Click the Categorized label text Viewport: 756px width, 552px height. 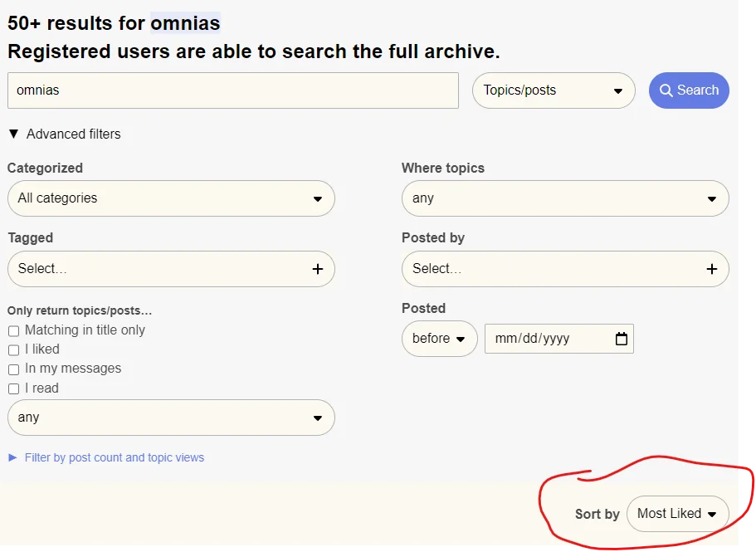point(45,168)
